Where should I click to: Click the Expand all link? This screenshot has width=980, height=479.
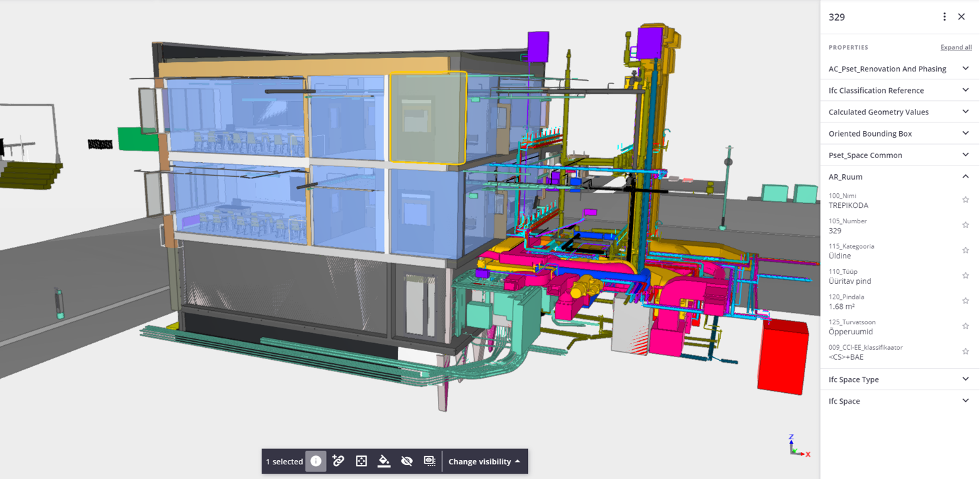(955, 48)
